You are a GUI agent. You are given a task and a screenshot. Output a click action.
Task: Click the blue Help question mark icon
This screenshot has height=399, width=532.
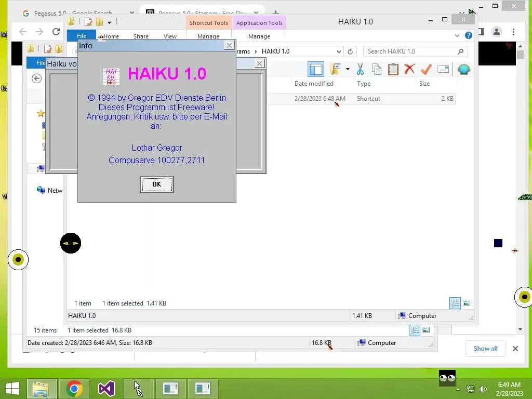pos(469,35)
